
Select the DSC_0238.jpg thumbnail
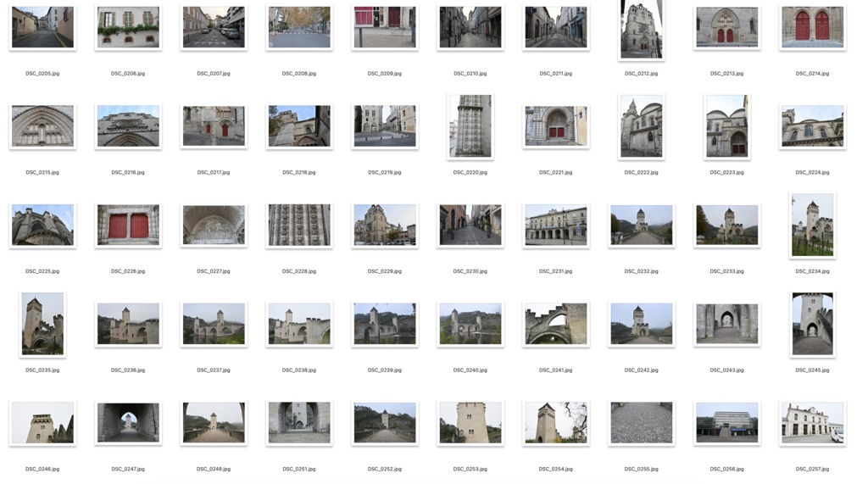[299, 324]
